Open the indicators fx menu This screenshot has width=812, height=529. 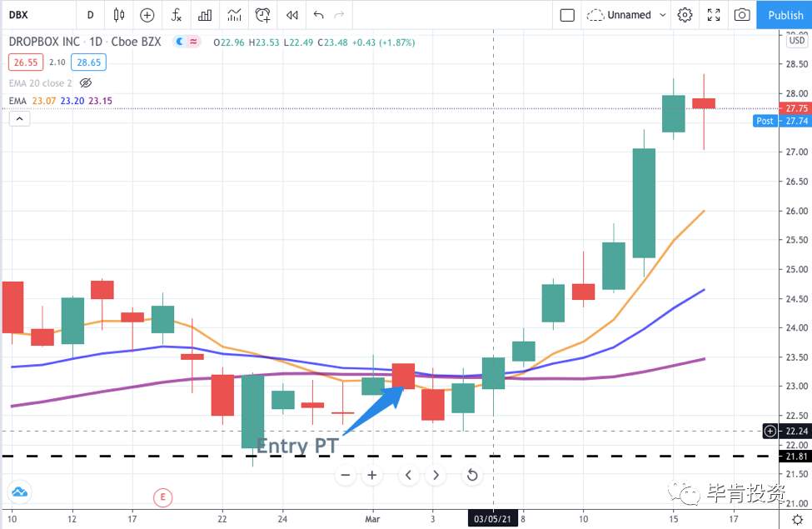click(176, 15)
